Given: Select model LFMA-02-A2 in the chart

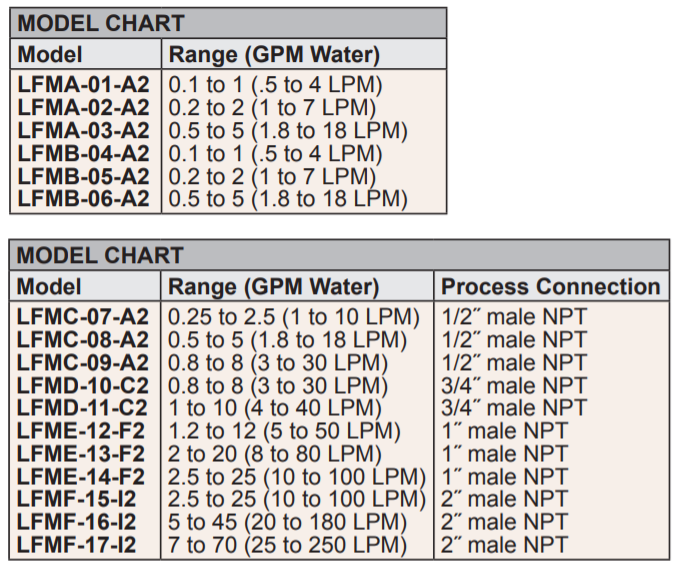Looking at the screenshot, I should pyautogui.click(x=84, y=107).
